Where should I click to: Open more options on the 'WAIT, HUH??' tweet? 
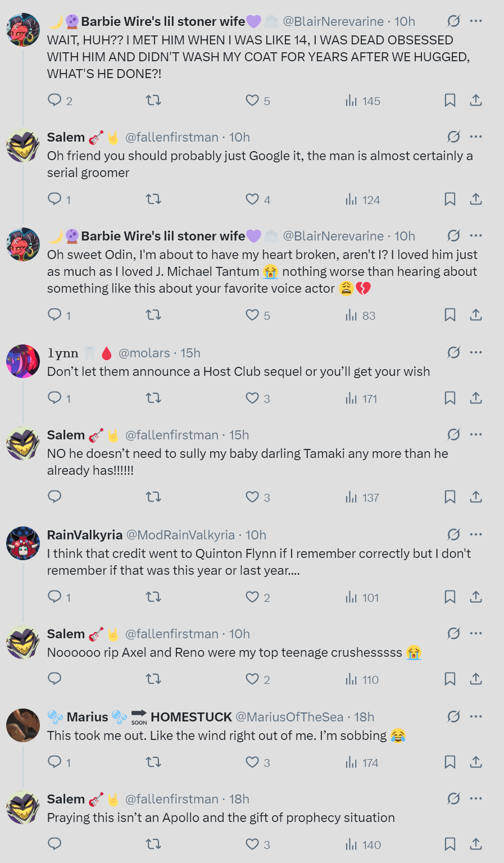(476, 21)
